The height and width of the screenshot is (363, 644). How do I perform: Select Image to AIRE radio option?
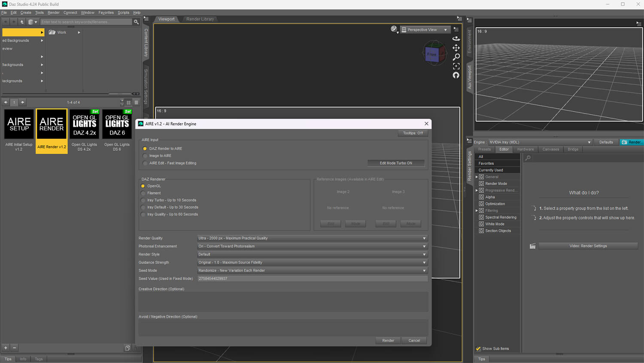click(x=156, y=156)
